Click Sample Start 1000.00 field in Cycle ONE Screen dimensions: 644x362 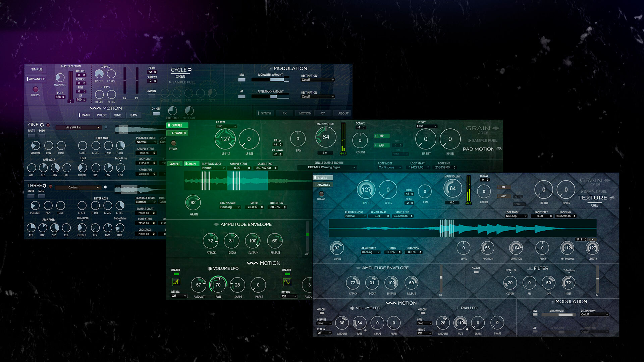point(146,153)
